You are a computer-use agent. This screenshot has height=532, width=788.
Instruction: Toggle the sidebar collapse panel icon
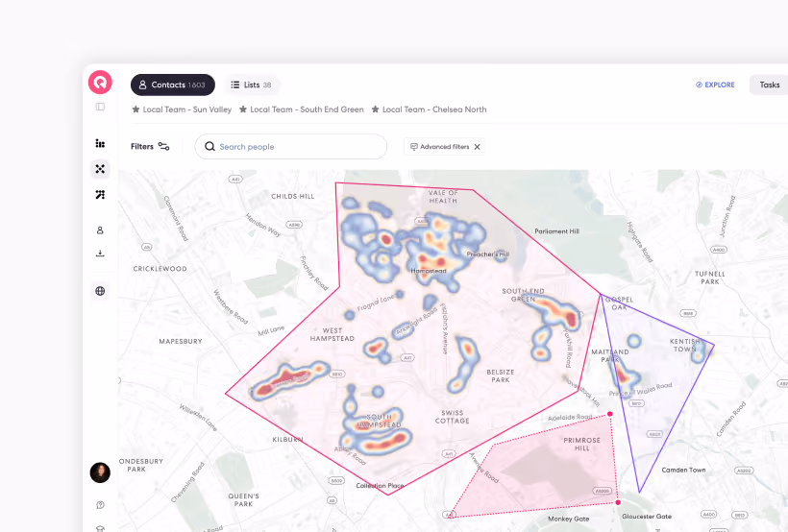coord(100,107)
